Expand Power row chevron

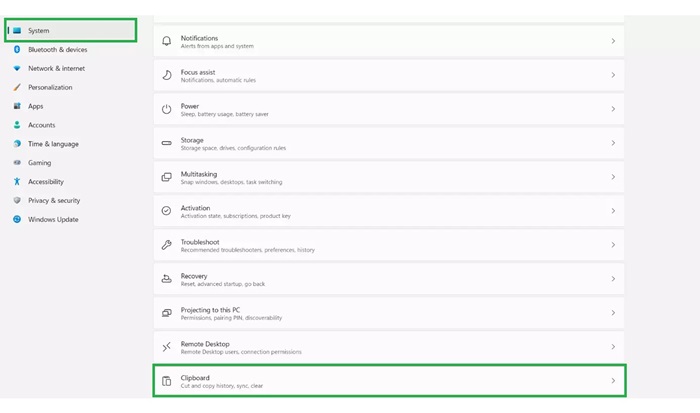coord(613,109)
